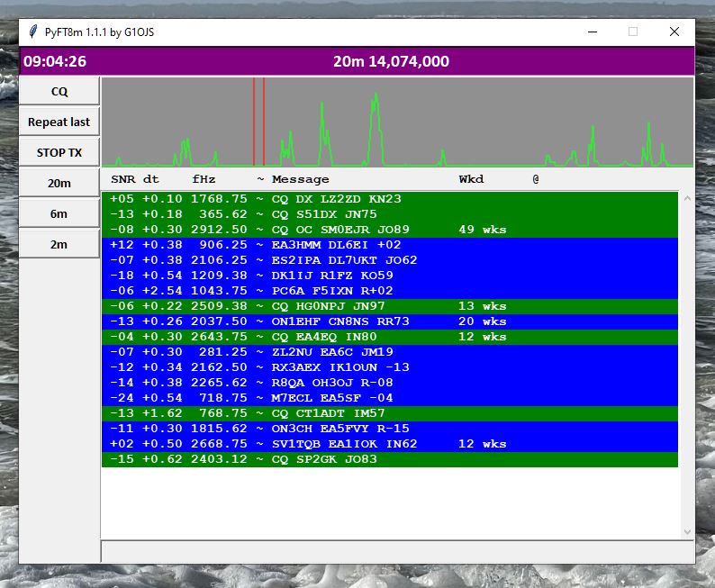Select the CQ EA4EQ IN80 message
The width and height of the screenshot is (715, 588).
(389, 337)
